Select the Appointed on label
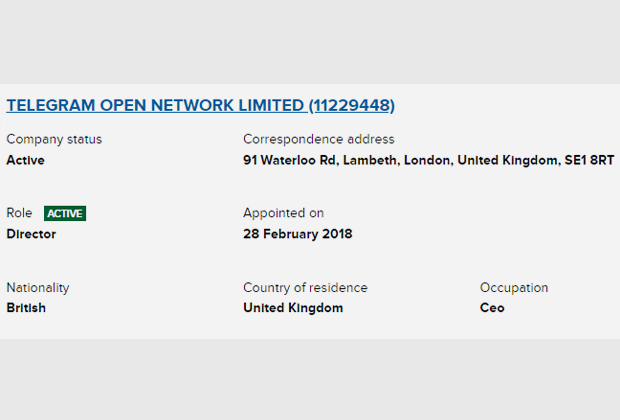 284,213
